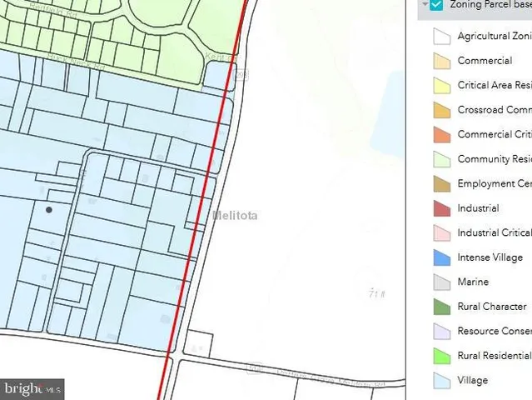This screenshot has width=532, height=400.
Task: Click the Agricultural Zoning legend icon
Action: [441, 37]
